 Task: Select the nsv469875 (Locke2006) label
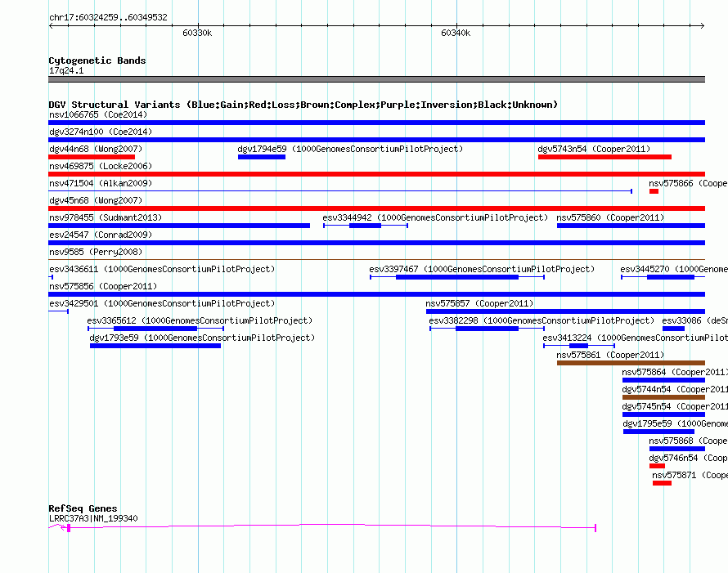click(x=101, y=166)
